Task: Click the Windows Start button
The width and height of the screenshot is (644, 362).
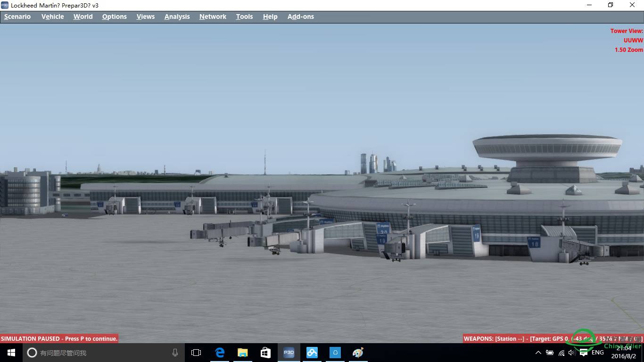Action: pyautogui.click(x=11, y=353)
